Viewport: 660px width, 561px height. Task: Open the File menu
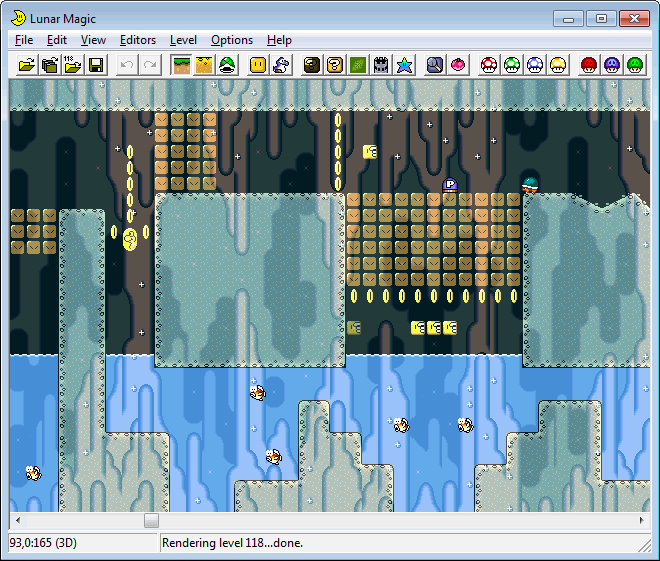24,40
